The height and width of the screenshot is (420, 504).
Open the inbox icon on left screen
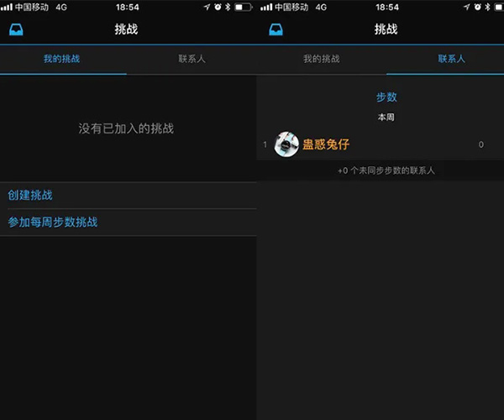pyautogui.click(x=16, y=29)
